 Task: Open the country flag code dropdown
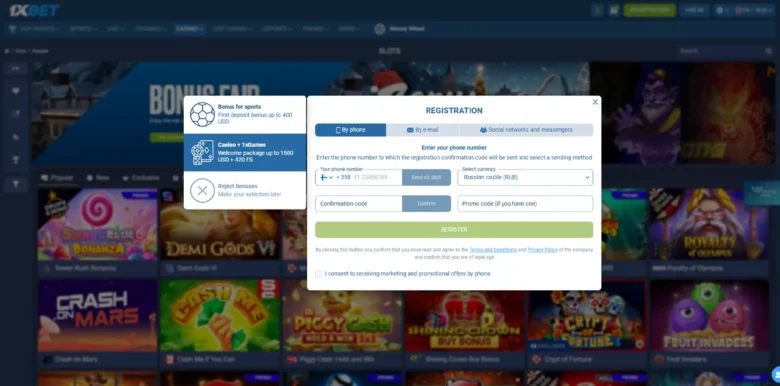(x=326, y=178)
